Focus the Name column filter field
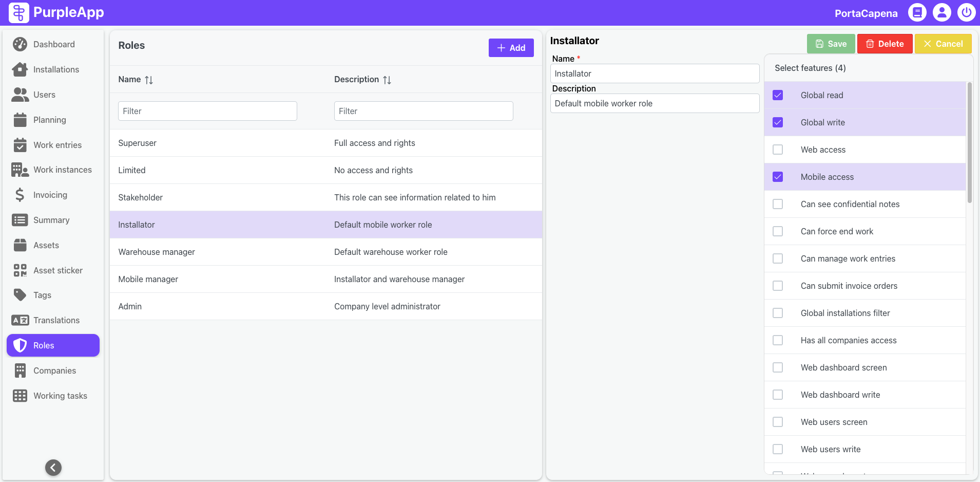The height and width of the screenshot is (482, 980). pos(207,111)
